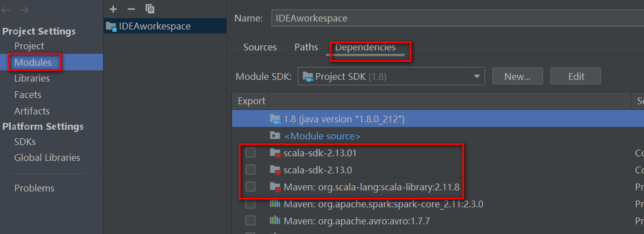This screenshot has width=644, height=234.
Task: Select Global Libraries in Platform Settings
Action: (48, 158)
